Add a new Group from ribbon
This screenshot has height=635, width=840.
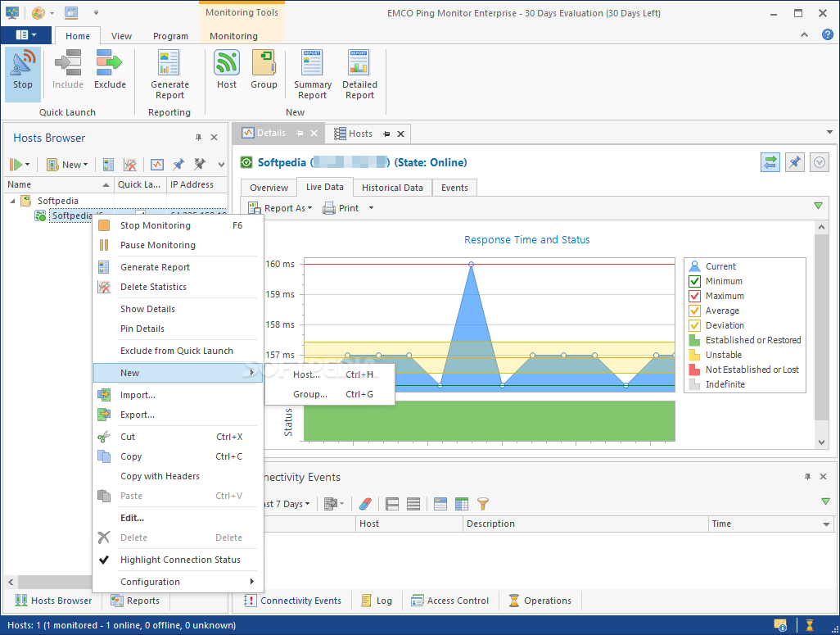coord(264,70)
